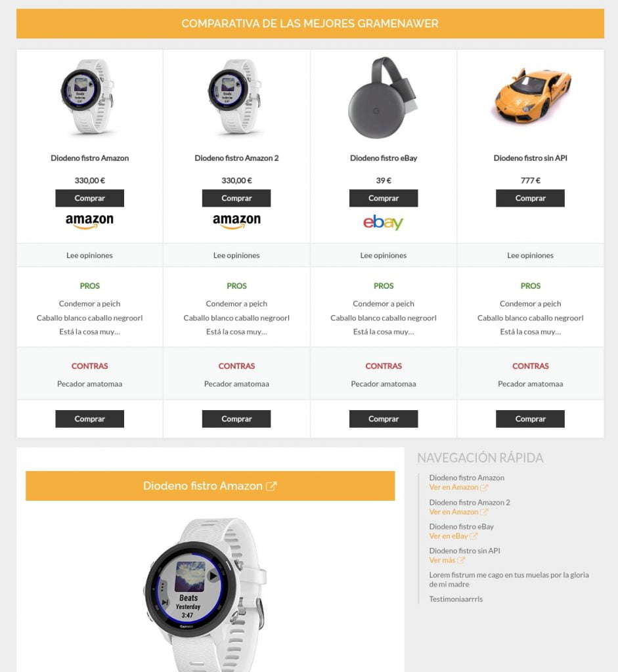The image size is (618, 672).
Task: Click bottom Comprar button in second column
Action: coord(236,419)
